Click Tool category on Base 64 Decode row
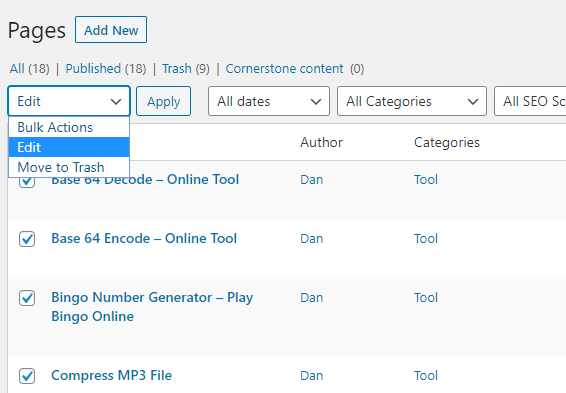 426,180
